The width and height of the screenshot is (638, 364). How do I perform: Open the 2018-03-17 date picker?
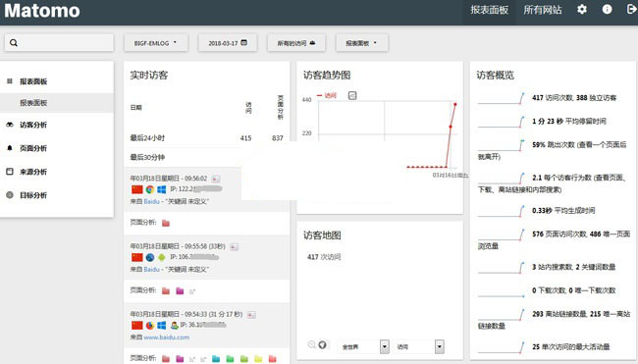228,43
